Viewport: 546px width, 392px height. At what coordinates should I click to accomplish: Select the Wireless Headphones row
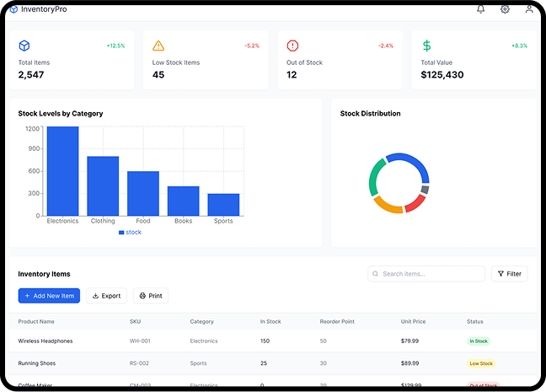click(45, 341)
